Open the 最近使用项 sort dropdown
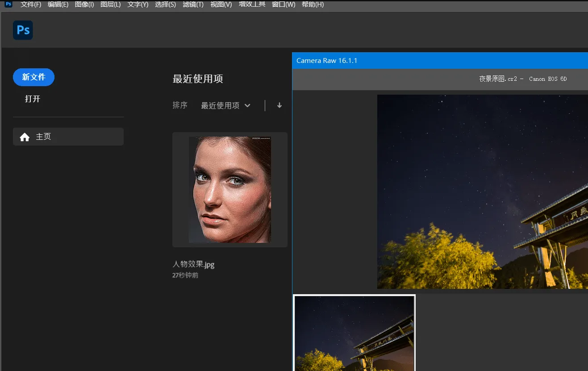 (225, 105)
